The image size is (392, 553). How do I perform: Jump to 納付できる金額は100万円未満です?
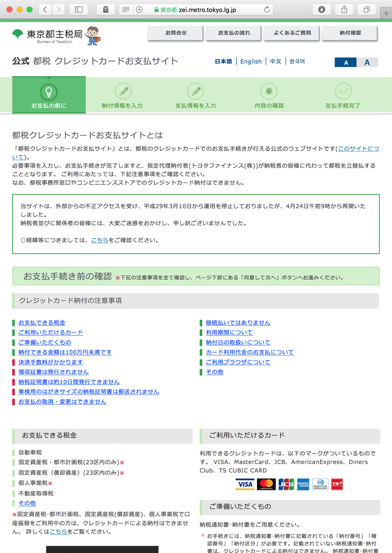click(x=65, y=352)
